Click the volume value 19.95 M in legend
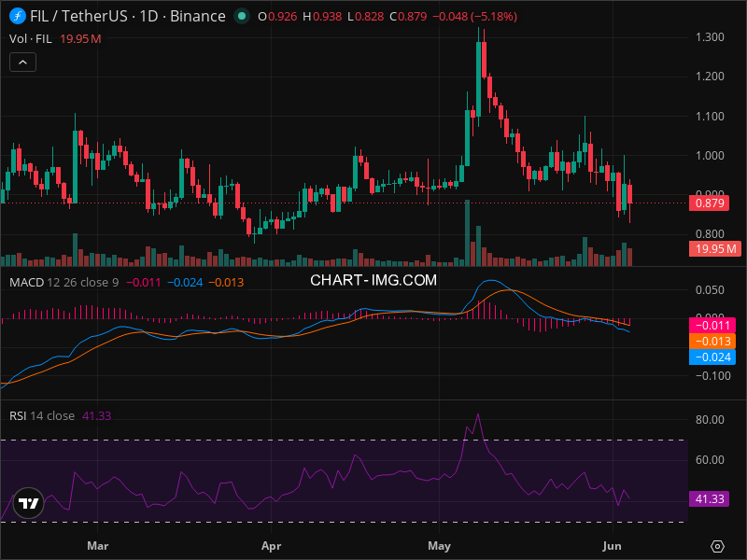The width and height of the screenshot is (747, 560). point(80,39)
